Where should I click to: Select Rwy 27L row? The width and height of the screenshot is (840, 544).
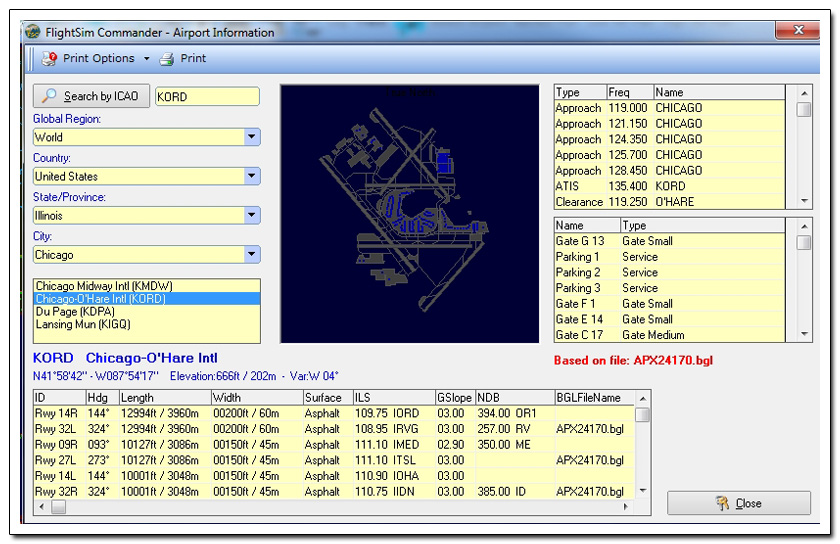(x=334, y=460)
